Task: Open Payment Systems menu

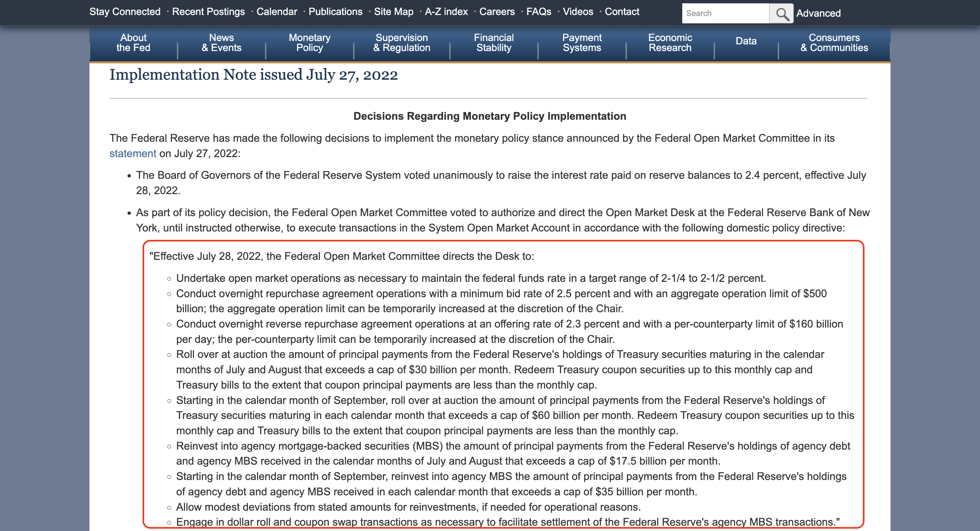Action: coord(582,43)
